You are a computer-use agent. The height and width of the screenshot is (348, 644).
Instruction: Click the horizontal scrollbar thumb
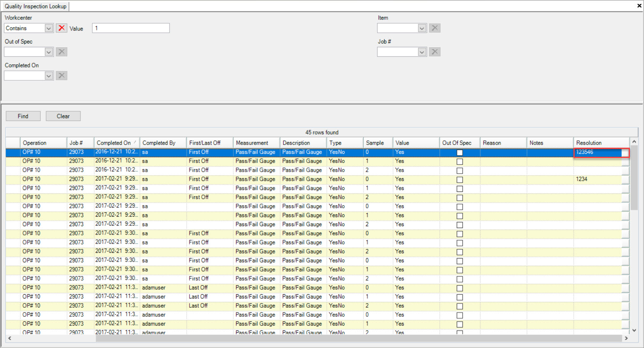click(x=358, y=338)
